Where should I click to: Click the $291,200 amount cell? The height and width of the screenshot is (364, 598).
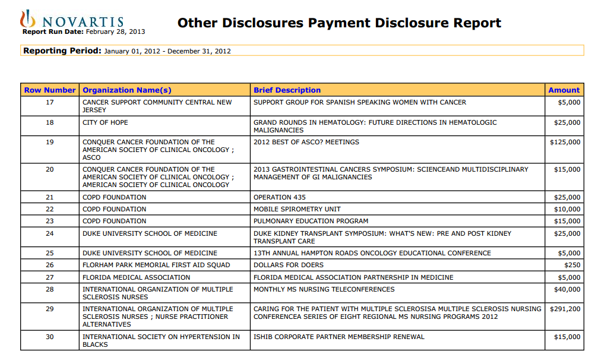[564, 316]
